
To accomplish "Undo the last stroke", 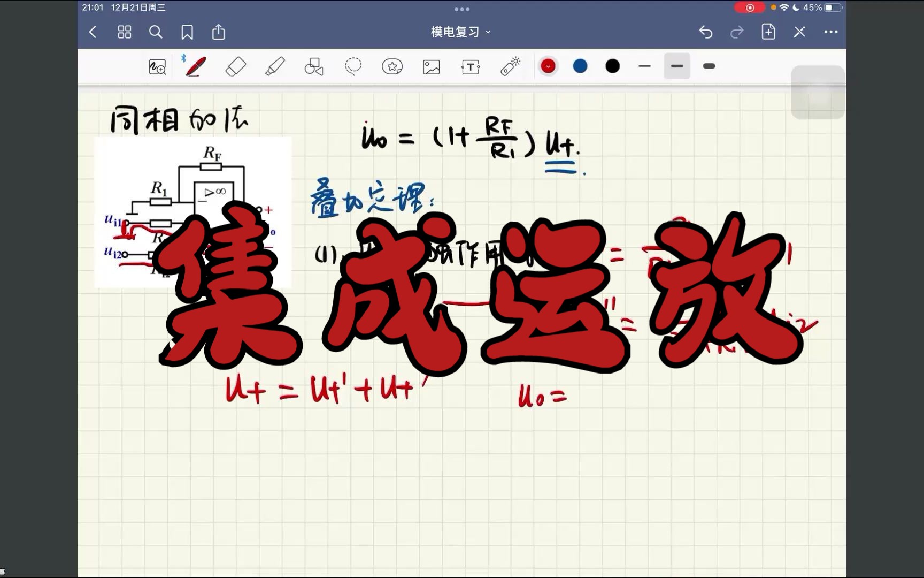I will [x=706, y=32].
